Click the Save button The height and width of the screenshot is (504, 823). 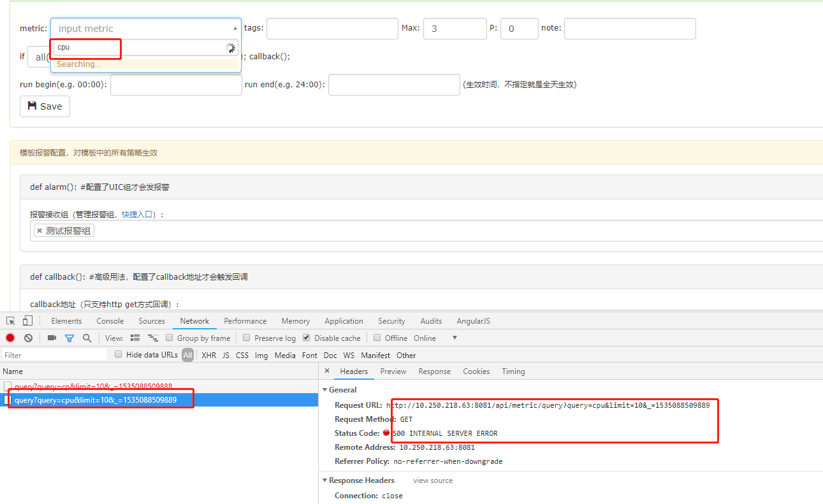click(x=44, y=106)
